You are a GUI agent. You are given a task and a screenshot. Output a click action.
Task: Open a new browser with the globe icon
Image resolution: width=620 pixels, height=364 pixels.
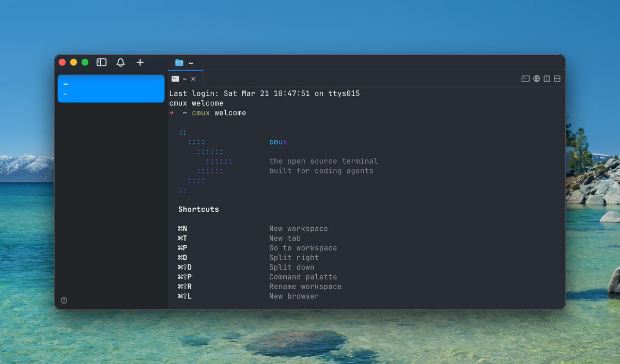[x=537, y=79]
